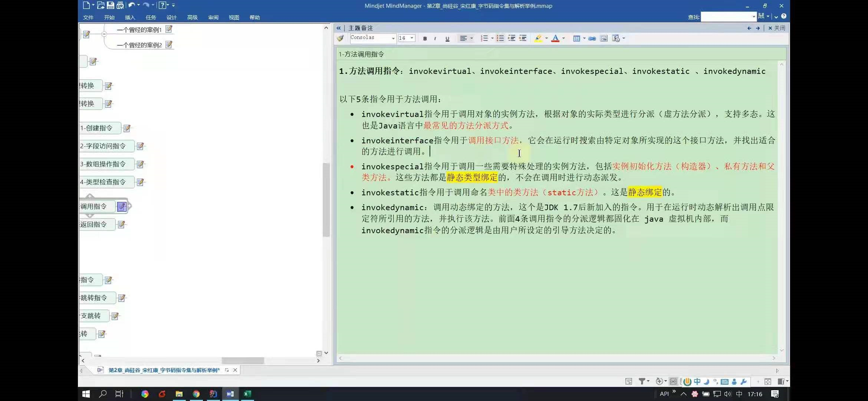868x401 pixels.
Task: Increase indent in the notes toolbar
Action: click(523, 38)
